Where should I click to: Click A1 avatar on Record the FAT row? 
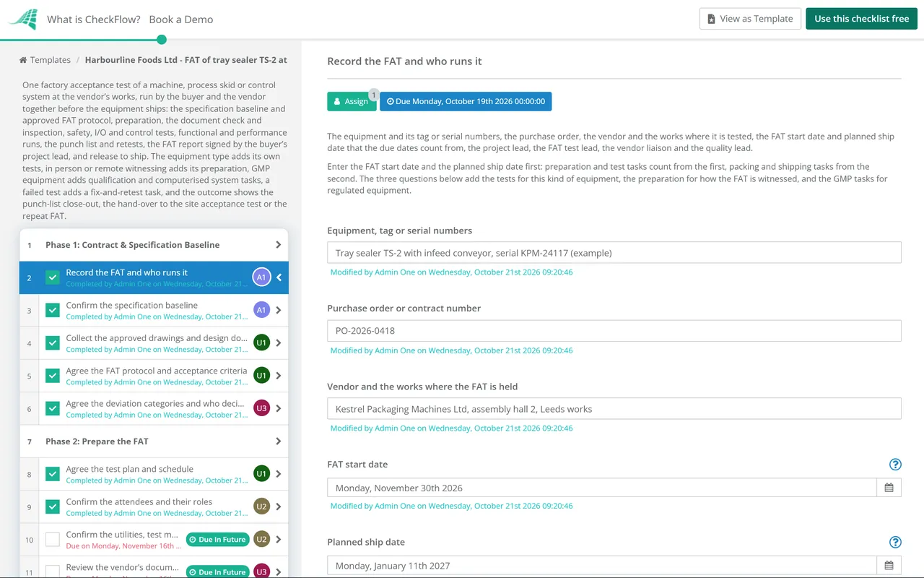[261, 277]
